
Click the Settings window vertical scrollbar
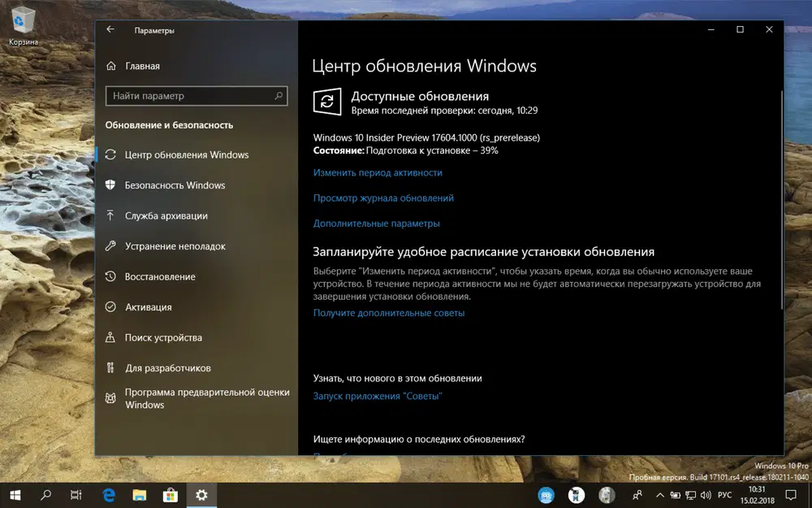781,200
